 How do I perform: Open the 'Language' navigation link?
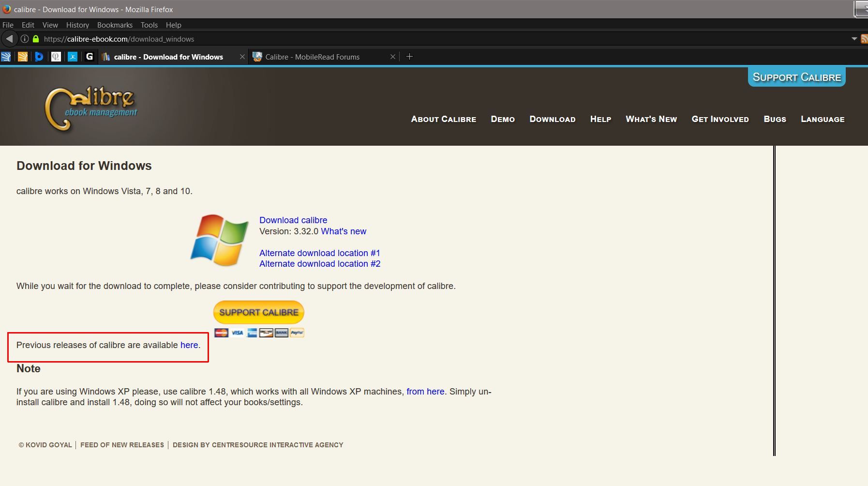(823, 119)
